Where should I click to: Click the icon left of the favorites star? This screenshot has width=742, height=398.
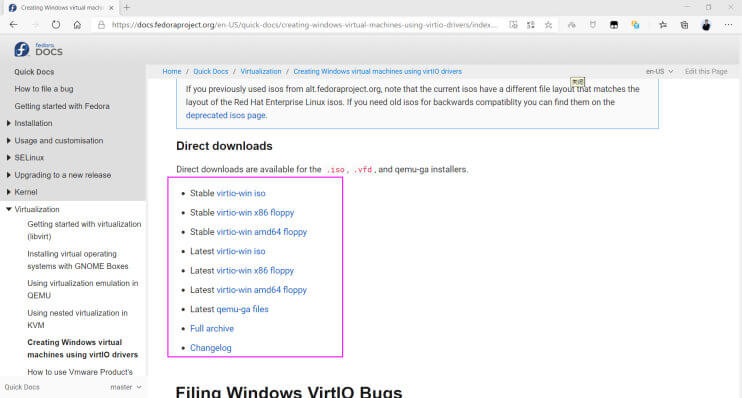pos(531,25)
